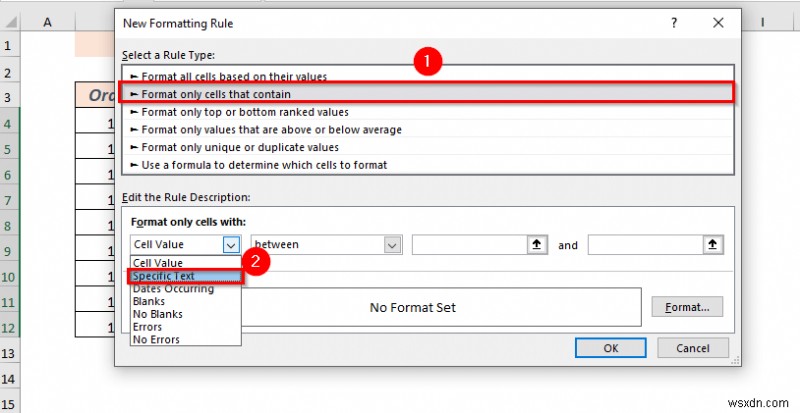Image resolution: width=800 pixels, height=413 pixels.
Task: Choose 'Format only top or bottom ranked values'
Action: pos(245,112)
